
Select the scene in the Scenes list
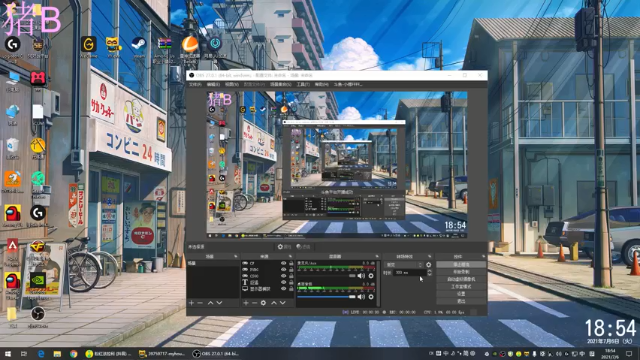213,264
